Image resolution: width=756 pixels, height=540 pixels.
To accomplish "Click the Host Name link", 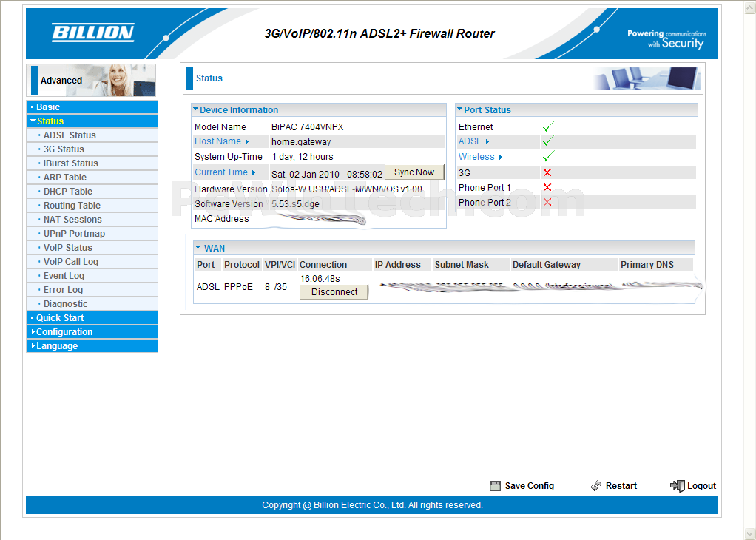I will click(217, 141).
